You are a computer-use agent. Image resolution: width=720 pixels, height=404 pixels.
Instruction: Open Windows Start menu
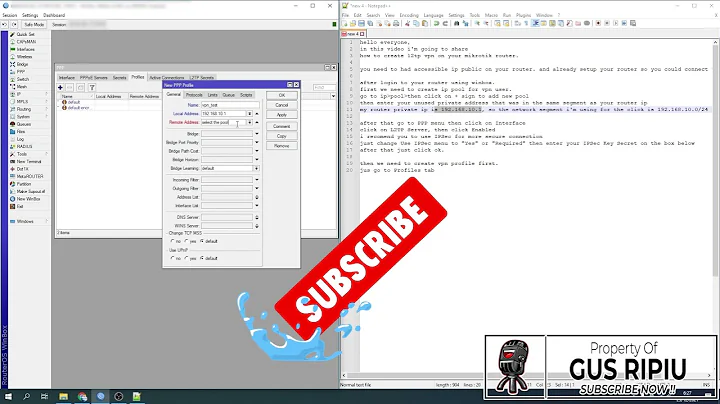point(8,396)
